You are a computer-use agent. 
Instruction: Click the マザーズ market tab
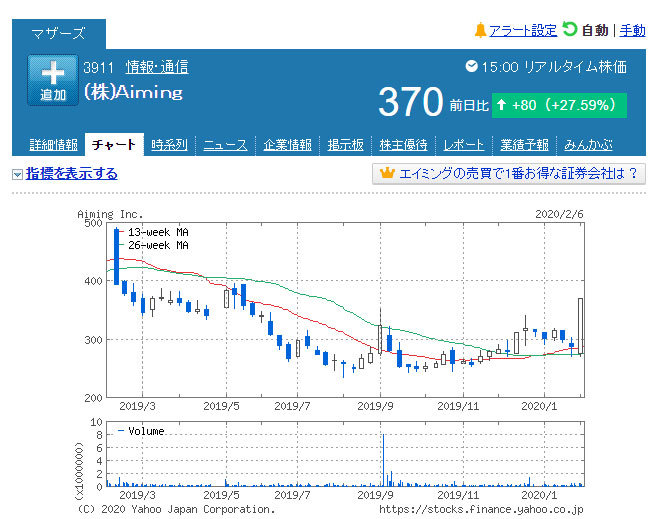pos(59,33)
